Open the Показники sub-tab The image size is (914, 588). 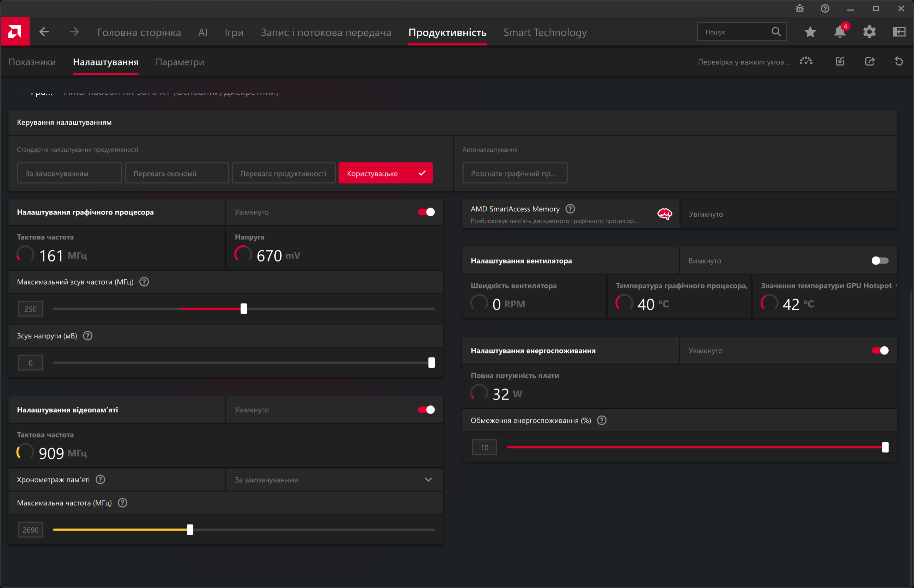tap(32, 62)
